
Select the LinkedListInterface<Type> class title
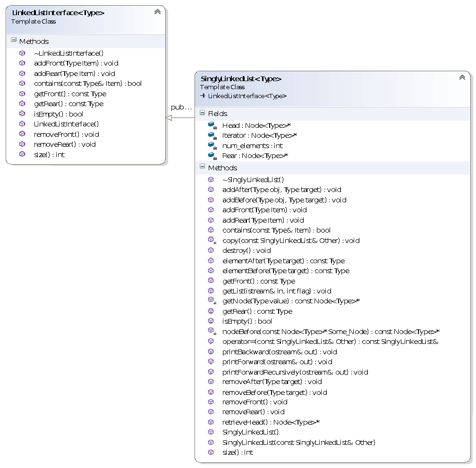pyautogui.click(x=58, y=13)
